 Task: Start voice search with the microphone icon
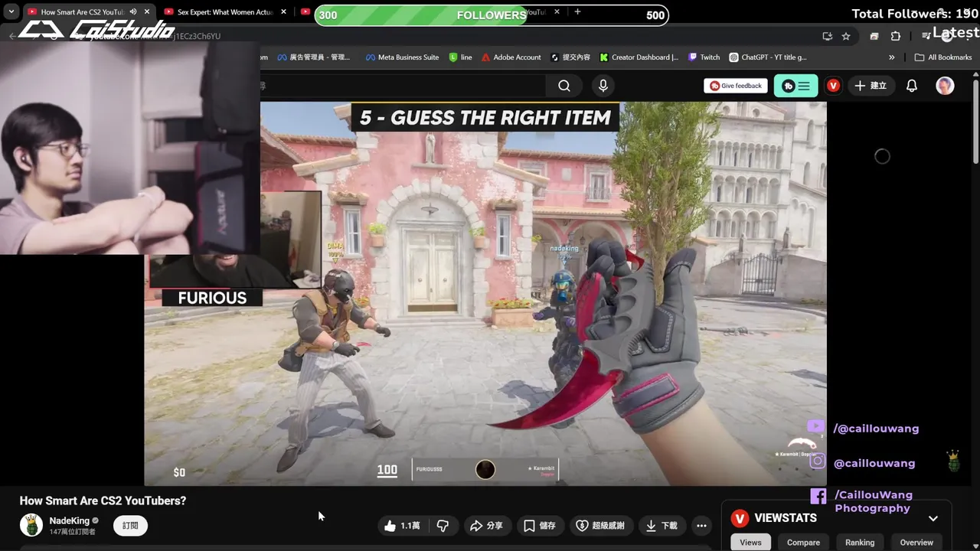point(603,86)
